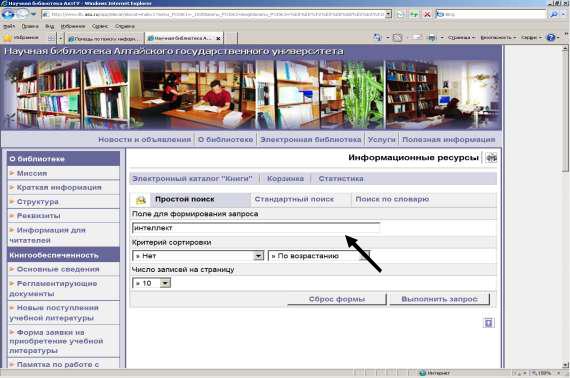This screenshot has height=378, width=570.
Task: Open Электронная библиотека navigation link
Action: pyautogui.click(x=310, y=140)
